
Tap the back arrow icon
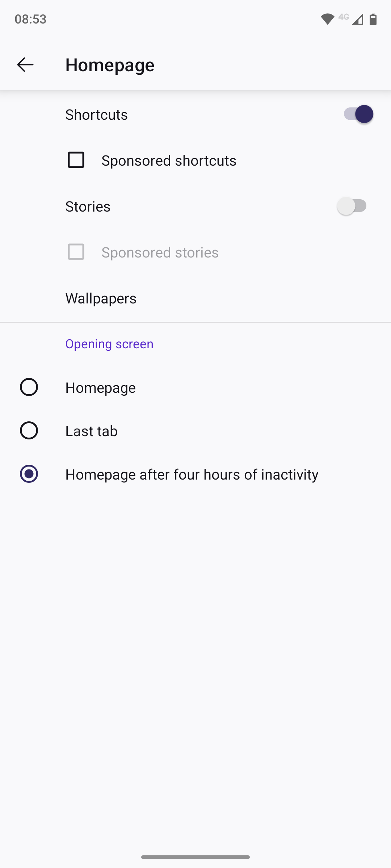click(x=25, y=65)
